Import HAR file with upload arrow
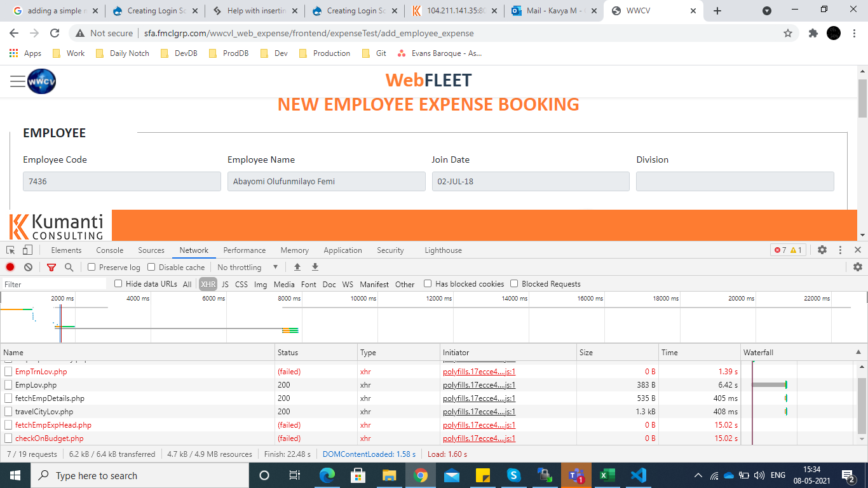The width and height of the screenshot is (868, 488). point(297,267)
